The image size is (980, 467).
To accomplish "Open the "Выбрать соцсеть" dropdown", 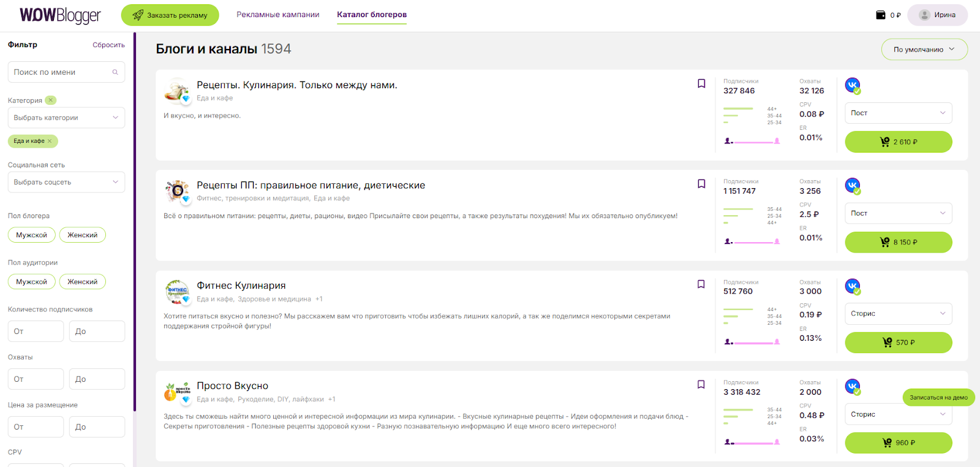I will tap(66, 182).
